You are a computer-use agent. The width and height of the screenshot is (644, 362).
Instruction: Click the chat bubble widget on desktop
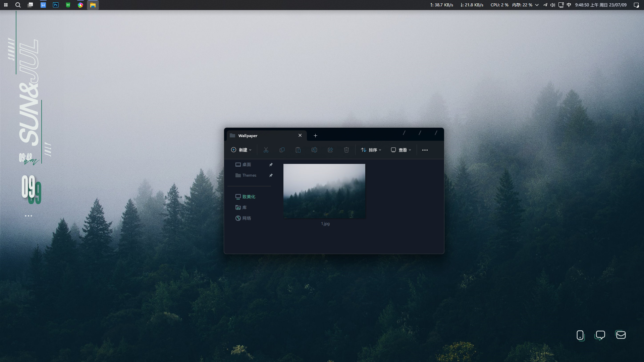point(600,335)
